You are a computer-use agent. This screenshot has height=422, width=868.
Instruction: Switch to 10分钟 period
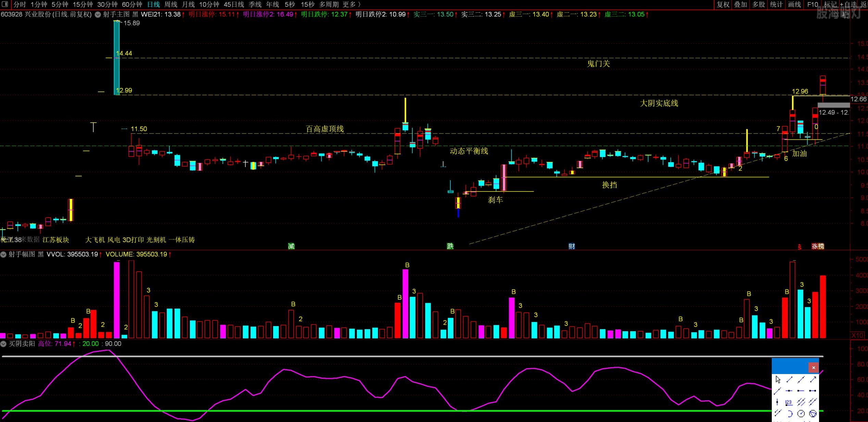209,4
